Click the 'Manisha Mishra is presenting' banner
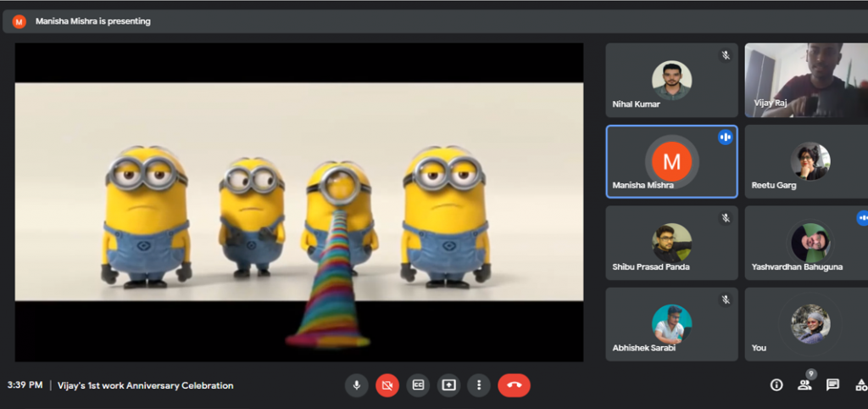Screen dimensions: 868x409 click(93, 21)
